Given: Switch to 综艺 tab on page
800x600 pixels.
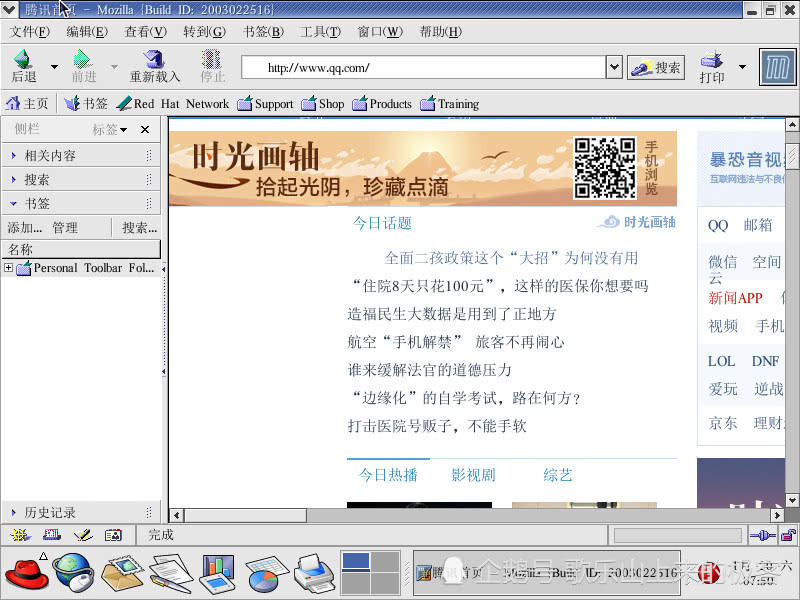Looking at the screenshot, I should coord(558,475).
